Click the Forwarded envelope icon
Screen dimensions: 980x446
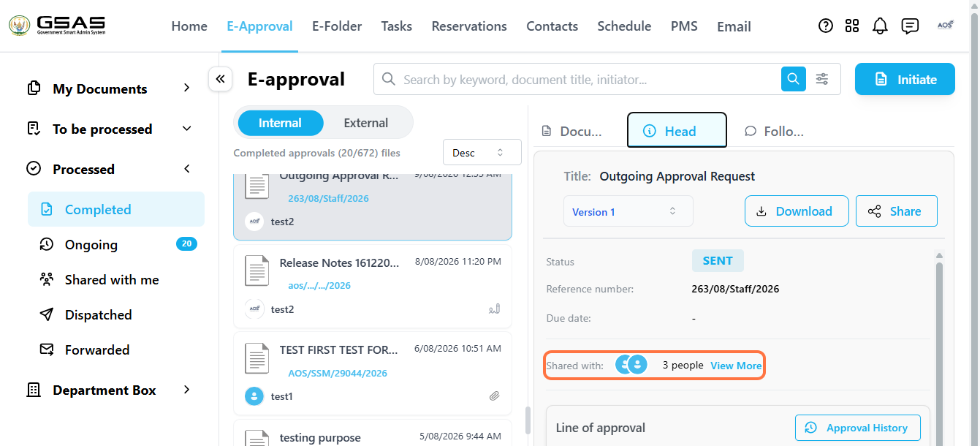pos(47,349)
